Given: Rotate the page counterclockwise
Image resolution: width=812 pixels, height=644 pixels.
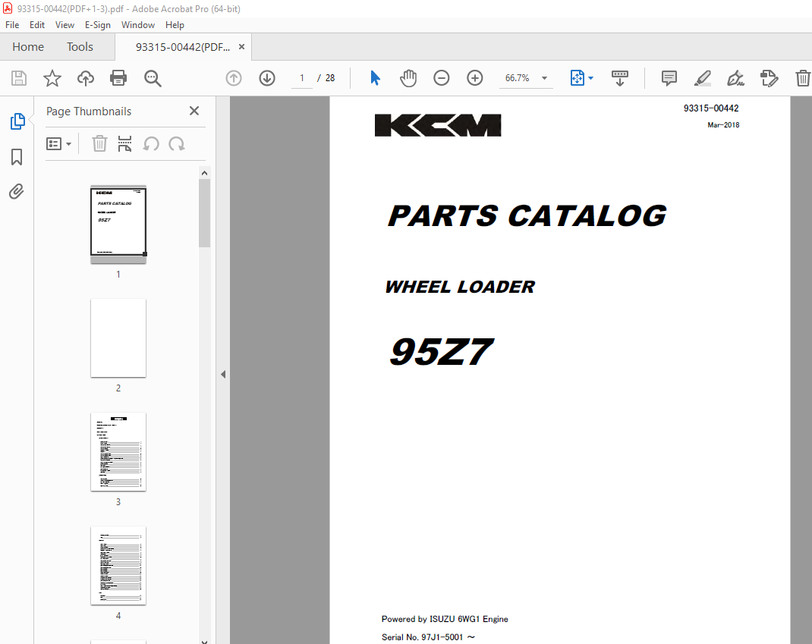Looking at the screenshot, I should pos(151,144).
